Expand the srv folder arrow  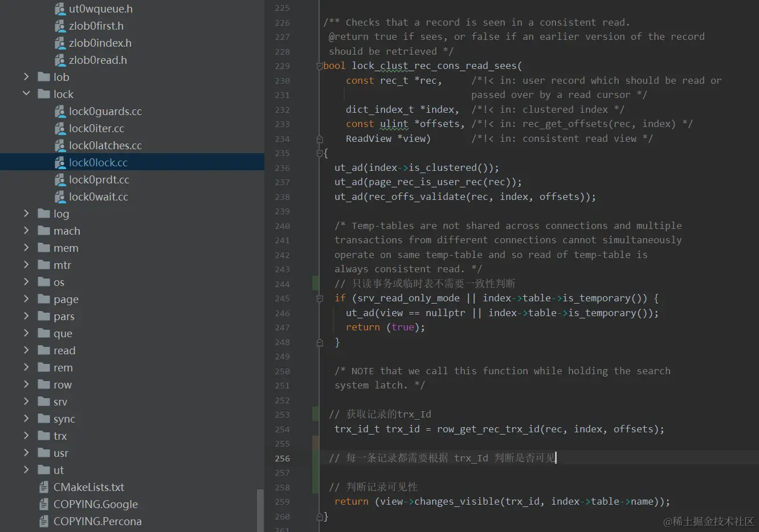click(26, 401)
